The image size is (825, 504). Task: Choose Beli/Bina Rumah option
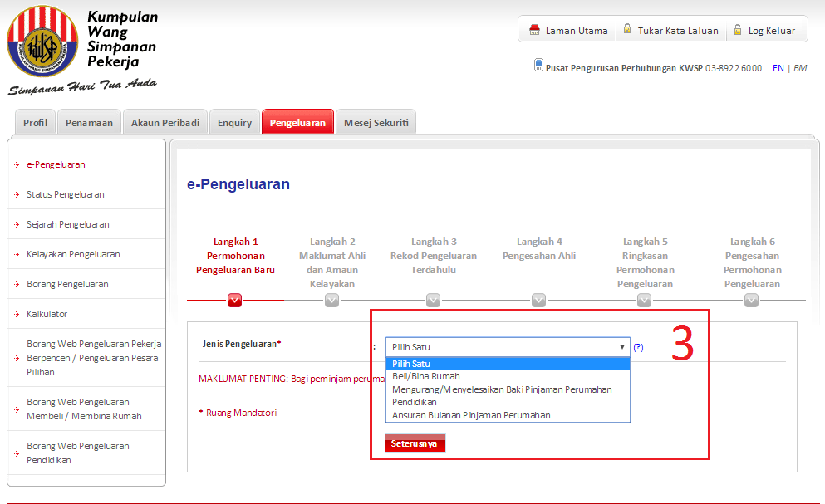coord(508,376)
